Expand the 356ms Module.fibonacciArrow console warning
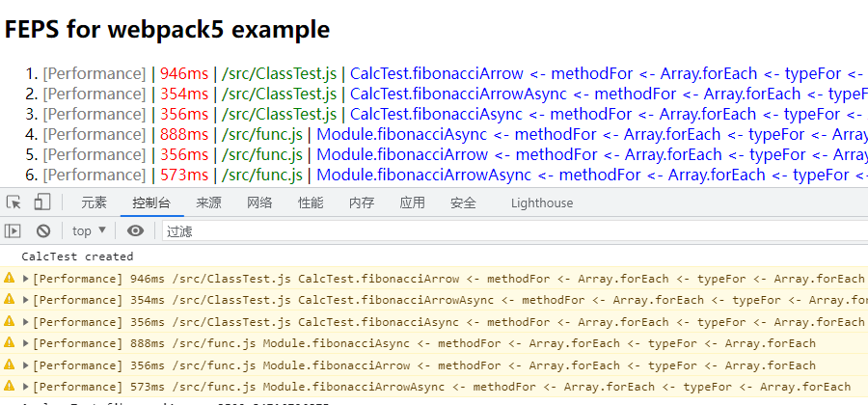Screen dimensions: 868x405 click(x=25, y=365)
